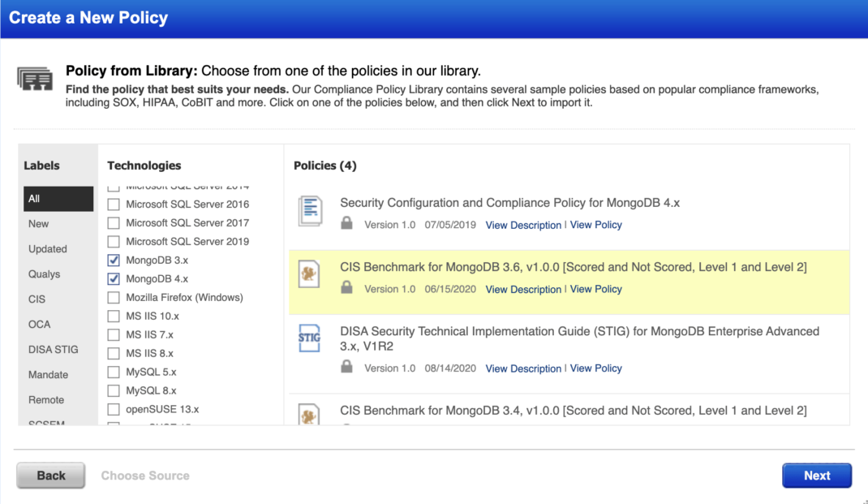Select the DISA STIG label filter

tap(54, 350)
